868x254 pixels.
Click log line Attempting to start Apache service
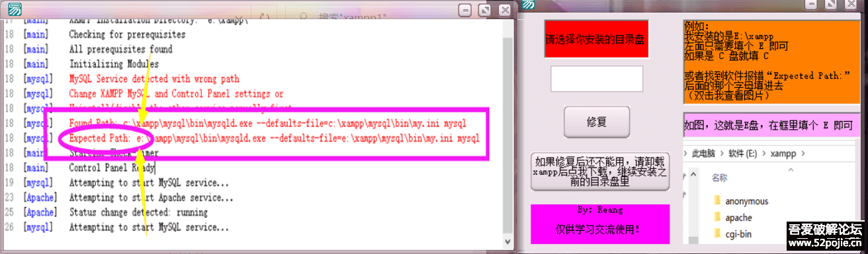(x=151, y=198)
